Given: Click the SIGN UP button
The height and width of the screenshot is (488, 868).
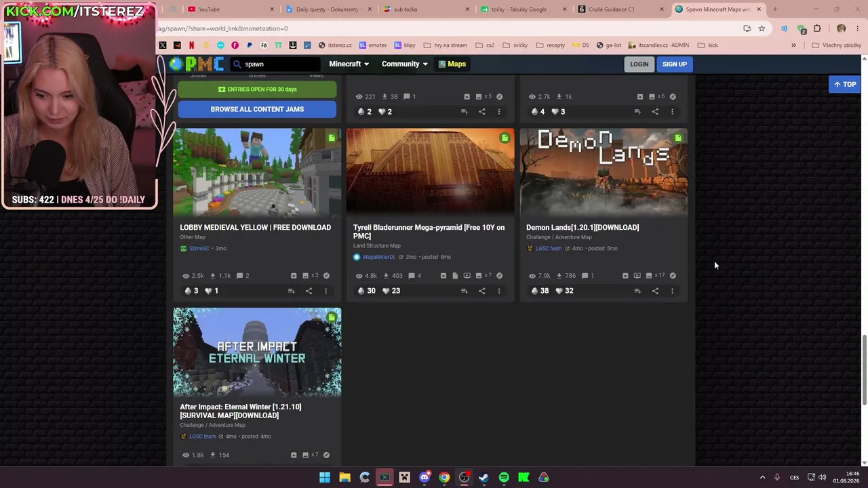Looking at the screenshot, I should coord(675,64).
